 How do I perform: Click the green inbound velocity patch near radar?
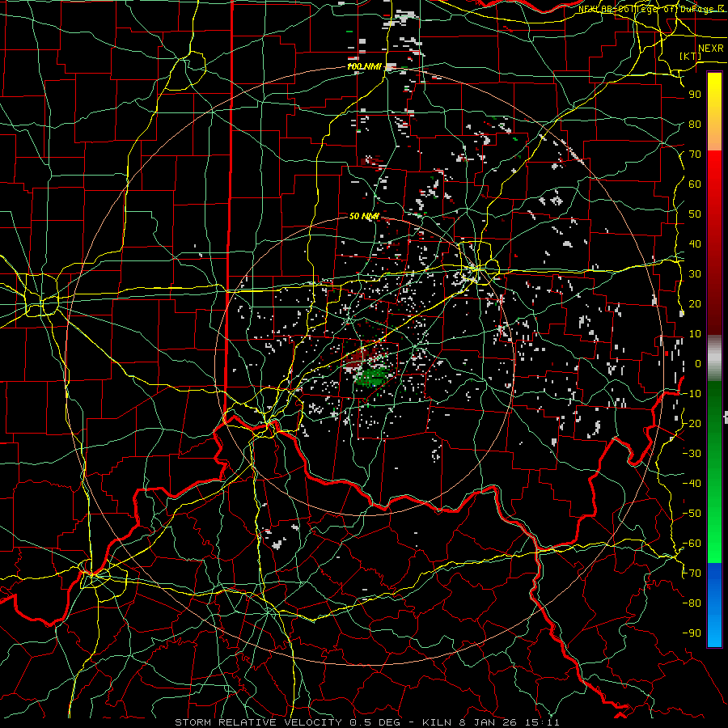pos(371,377)
